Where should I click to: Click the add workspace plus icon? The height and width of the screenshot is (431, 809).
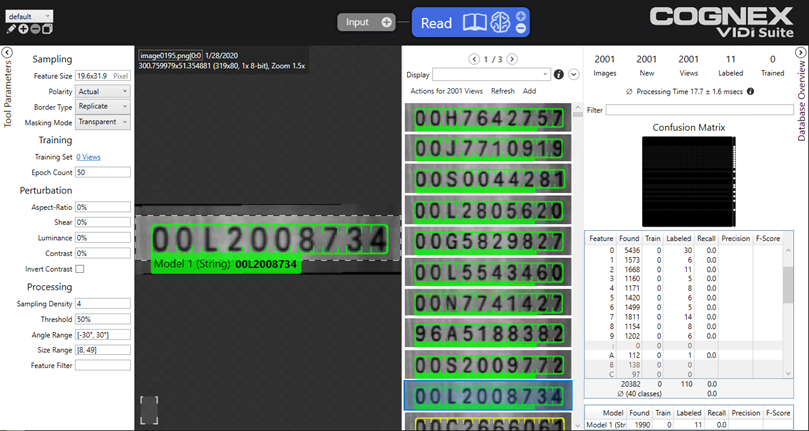pyautogui.click(x=23, y=29)
